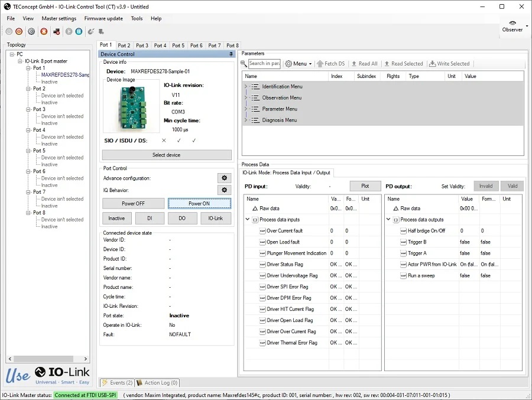This screenshot has height=400, width=532.
Task: Click the Raw data triangle icon in PD output
Action: tap(396, 209)
